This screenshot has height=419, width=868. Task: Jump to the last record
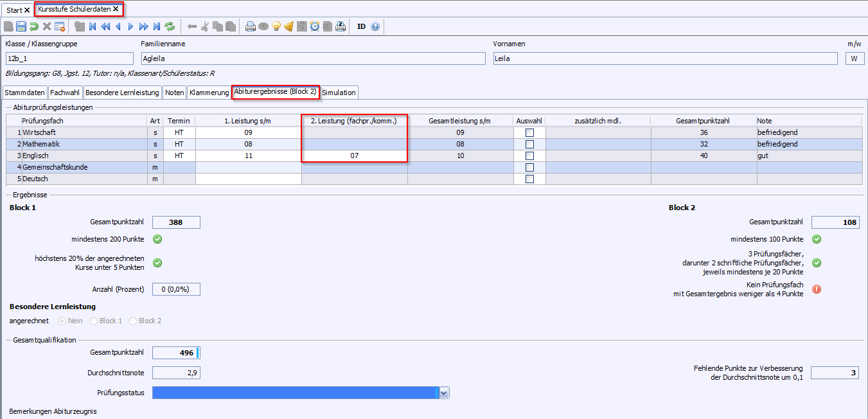[157, 26]
